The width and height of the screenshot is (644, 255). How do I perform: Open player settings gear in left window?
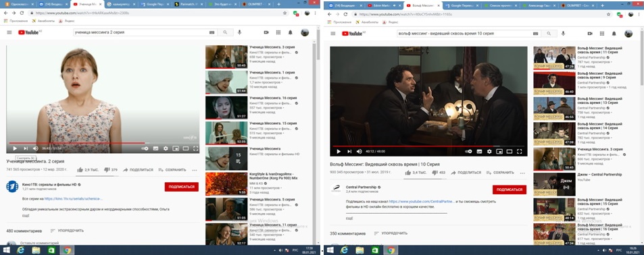[x=166, y=148]
